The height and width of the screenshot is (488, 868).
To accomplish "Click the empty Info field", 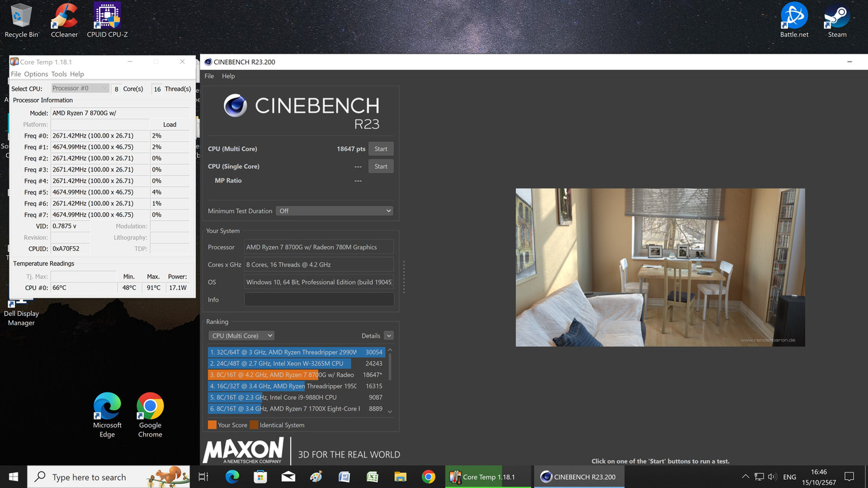I will pyautogui.click(x=319, y=300).
